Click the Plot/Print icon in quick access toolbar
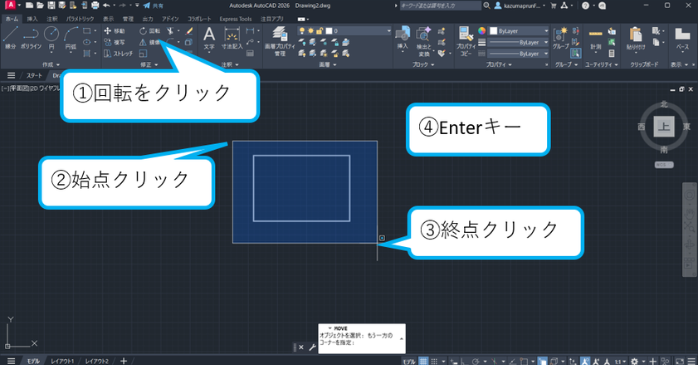This screenshot has width=698, height=365. click(95, 6)
